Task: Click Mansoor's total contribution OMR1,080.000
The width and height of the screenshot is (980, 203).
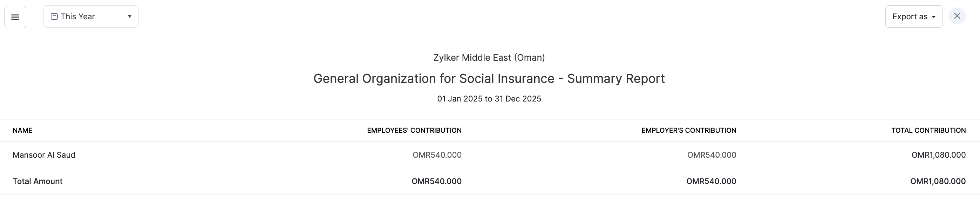Action: tap(938, 155)
